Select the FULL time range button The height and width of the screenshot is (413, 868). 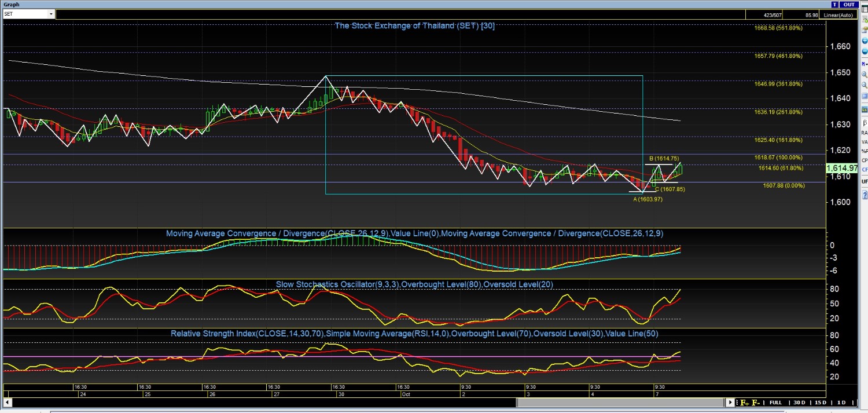coord(775,403)
